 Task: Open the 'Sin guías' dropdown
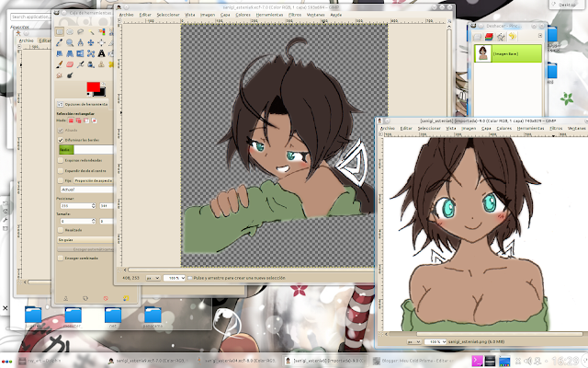pos(85,239)
